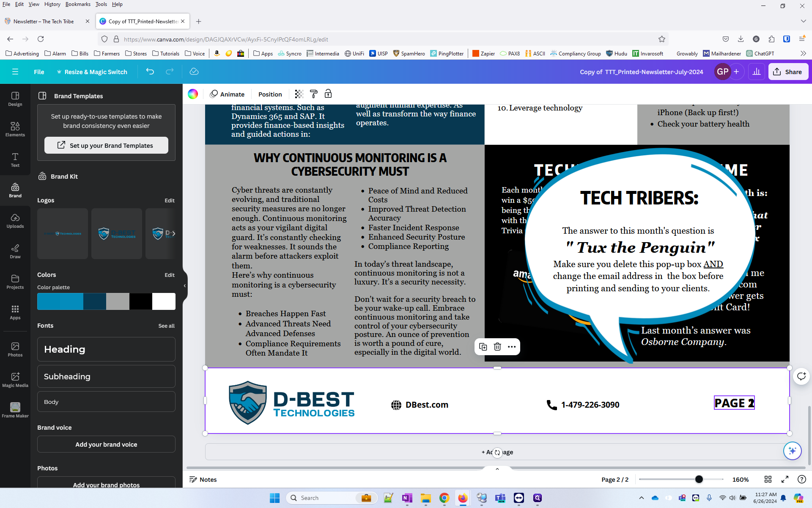Open the Canva hamburger main menu
The image size is (812, 508).
(x=15, y=72)
